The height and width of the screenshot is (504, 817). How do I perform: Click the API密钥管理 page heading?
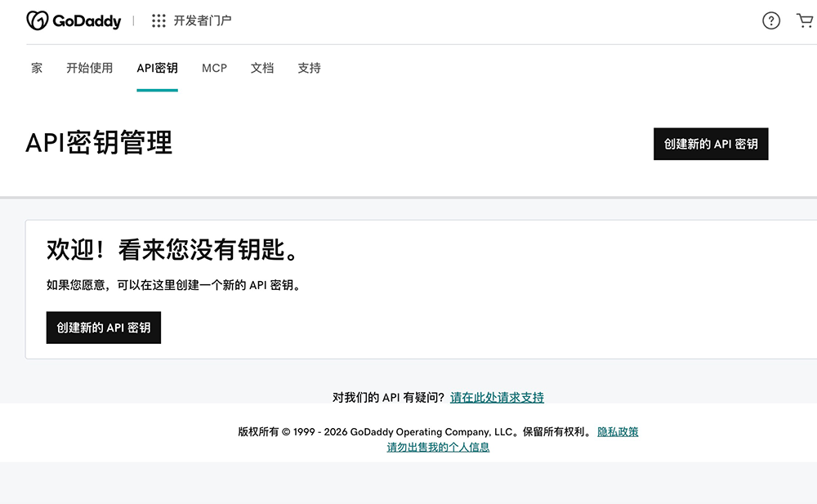[x=99, y=143]
